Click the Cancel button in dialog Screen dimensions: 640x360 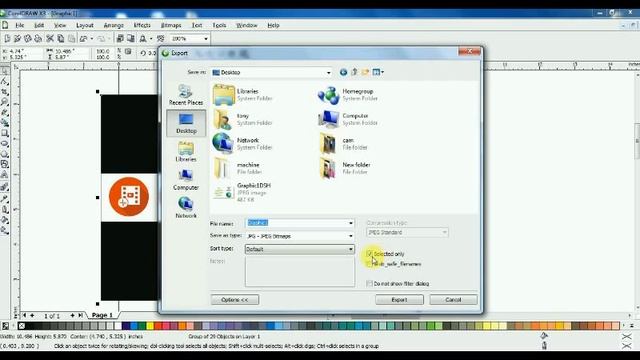[x=453, y=300]
